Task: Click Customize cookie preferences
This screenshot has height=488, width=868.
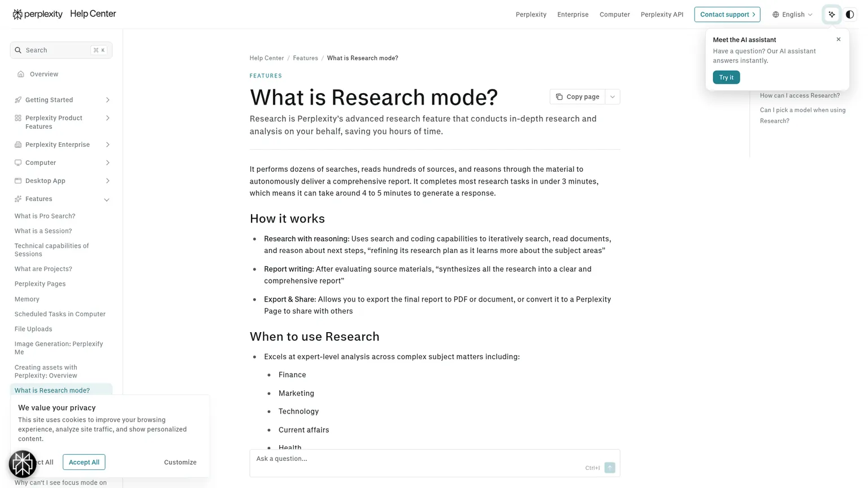Action: click(180, 462)
